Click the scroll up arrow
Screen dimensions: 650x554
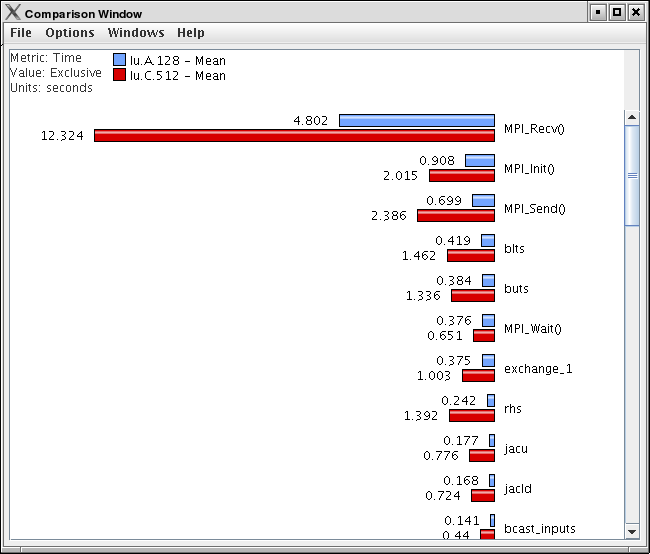click(x=632, y=117)
